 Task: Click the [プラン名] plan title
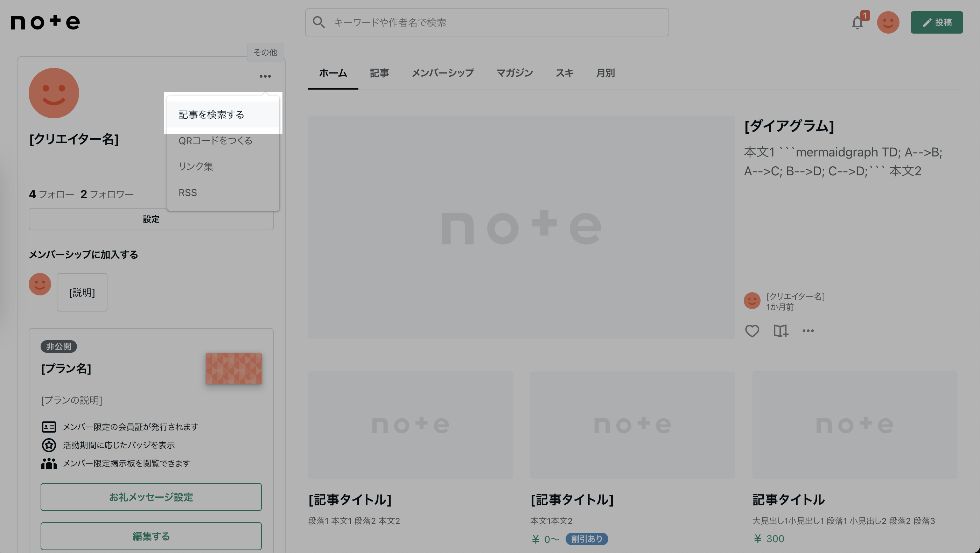[x=66, y=368]
